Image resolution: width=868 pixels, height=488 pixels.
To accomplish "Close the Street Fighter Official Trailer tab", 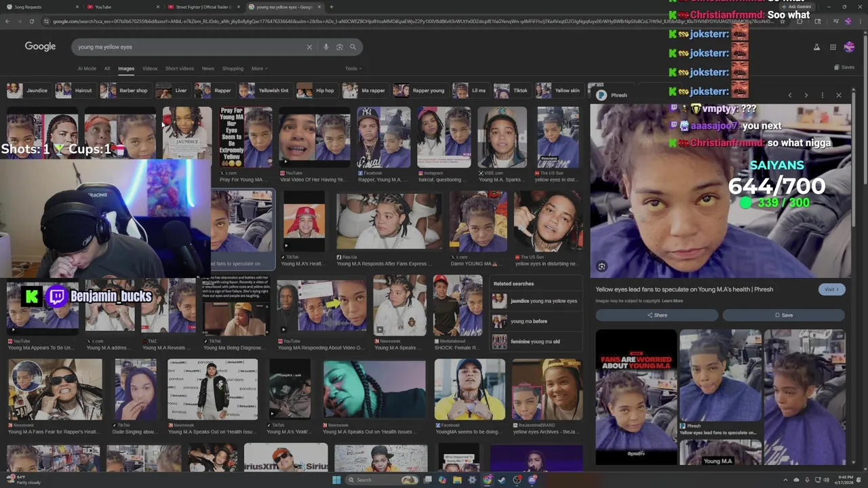I will 239,7.
